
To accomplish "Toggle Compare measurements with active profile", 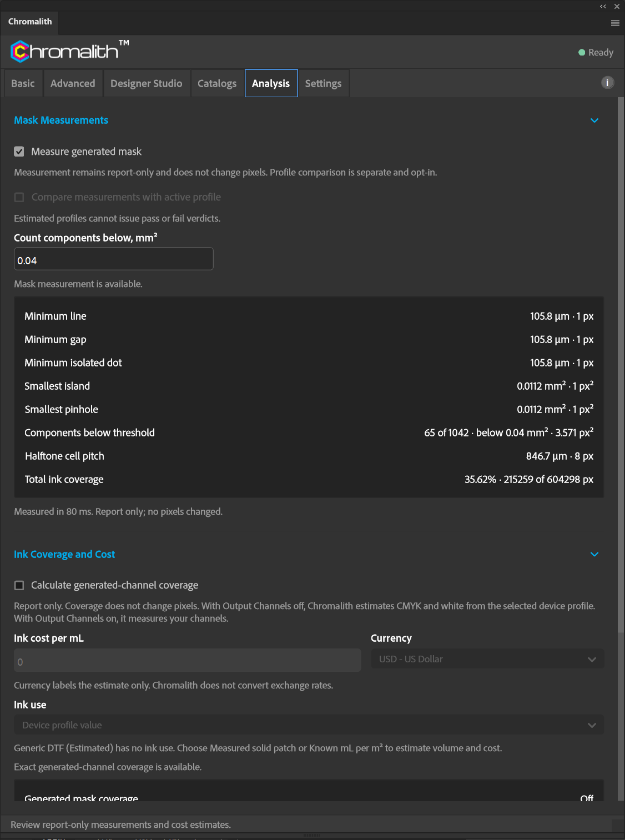I will 19,197.
